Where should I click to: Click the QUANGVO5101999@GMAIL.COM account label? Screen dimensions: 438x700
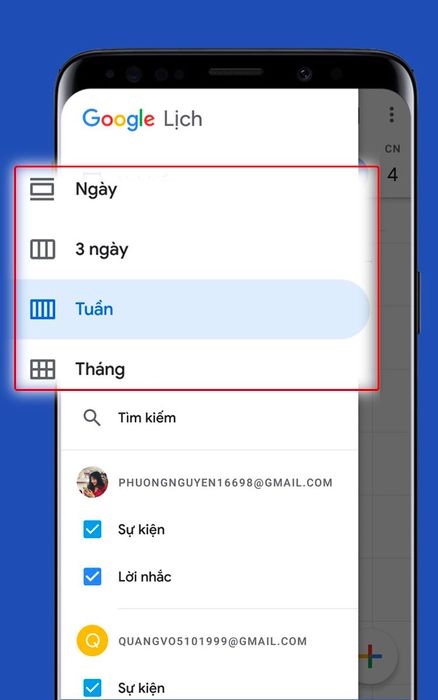click(x=213, y=642)
